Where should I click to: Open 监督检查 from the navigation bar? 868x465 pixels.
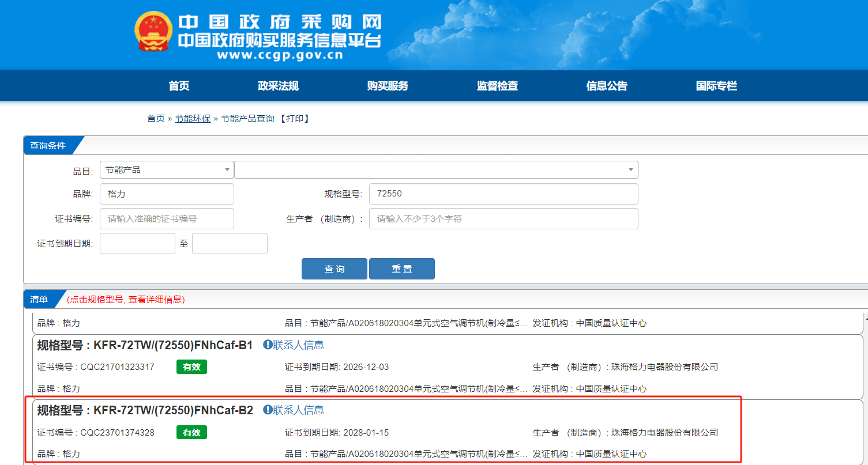coord(497,86)
